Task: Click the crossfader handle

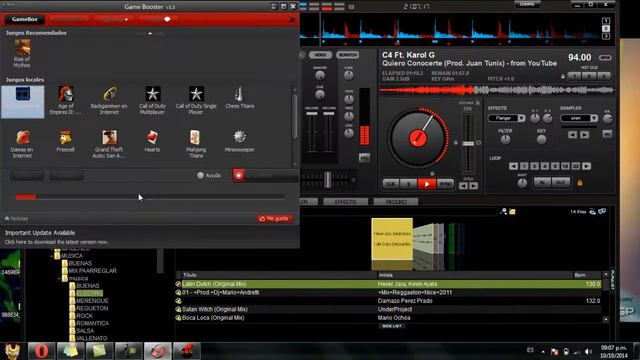Action: (327, 180)
